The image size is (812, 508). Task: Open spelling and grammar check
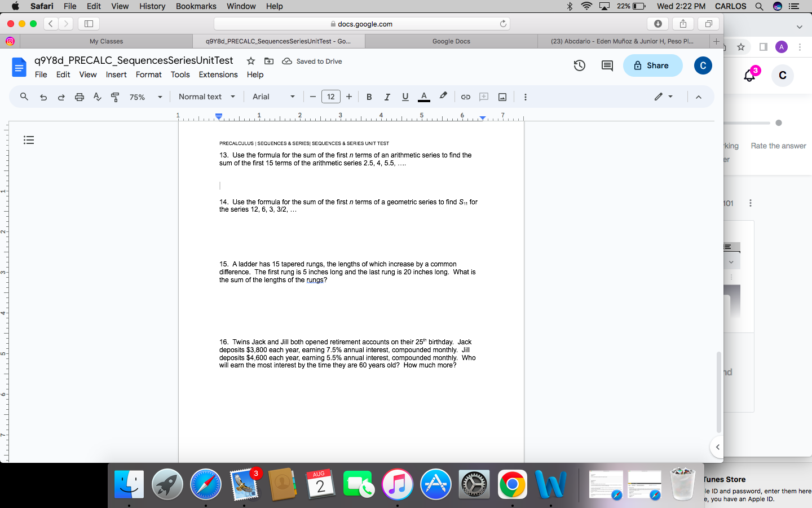coord(96,97)
